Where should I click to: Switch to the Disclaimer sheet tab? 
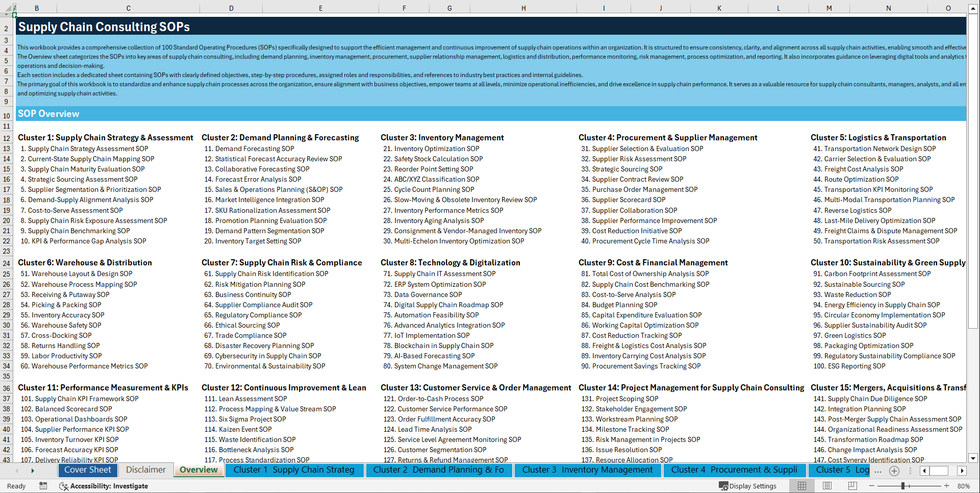coord(145,470)
